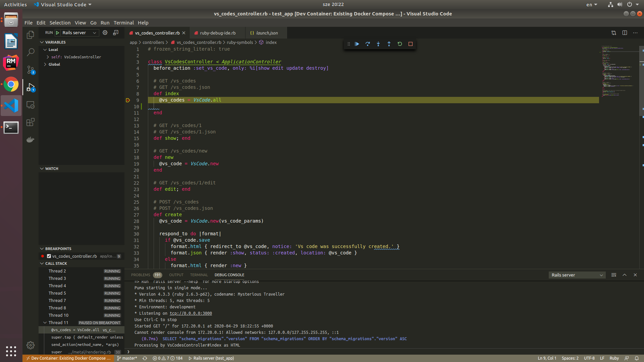The width and height of the screenshot is (644, 362).
Task: Split the editor to the right
Action: tap(625, 33)
